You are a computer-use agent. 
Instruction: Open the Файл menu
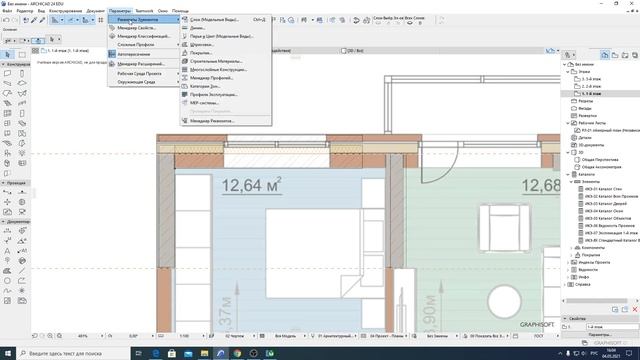point(7,11)
